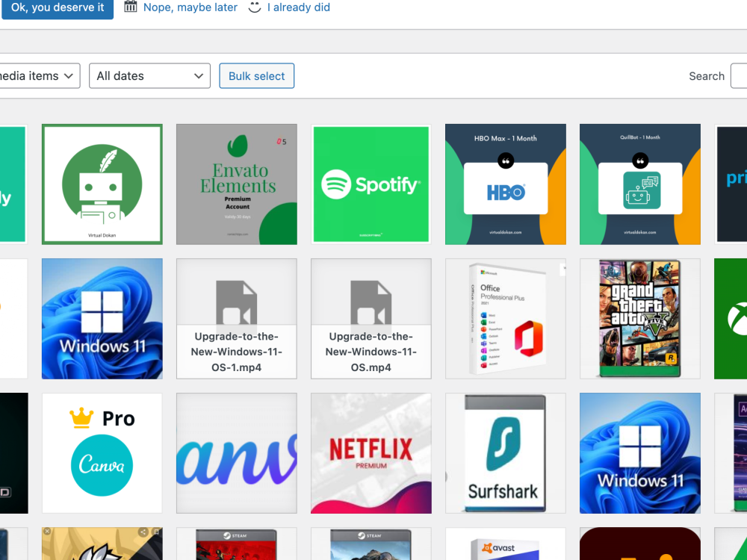Click the share icon on the yellow artwork thumbnail
This screenshot has height=560, width=747.
(143, 532)
